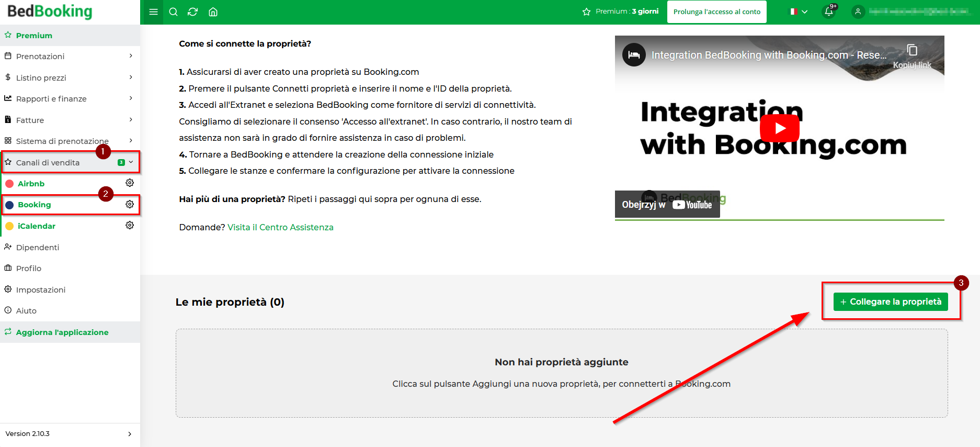
Task: Open the video title link
Action: (769, 55)
